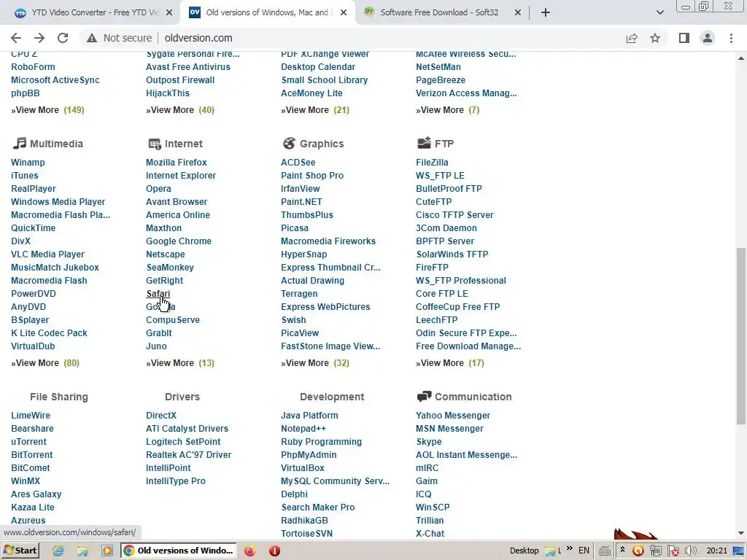Click the taskbar clock showing 20:21
Screen dimensions: 747x560
(716, 551)
